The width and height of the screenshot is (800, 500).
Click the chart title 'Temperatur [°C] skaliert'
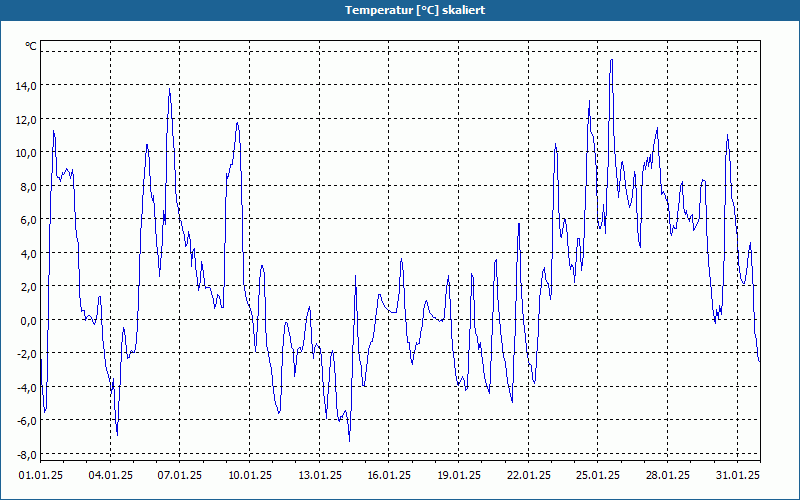(415, 10)
